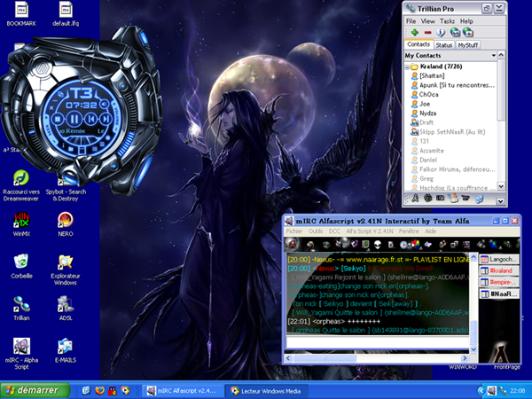Pause playback in the T3 media player
Screen dimensions: 532x399
[74, 119]
